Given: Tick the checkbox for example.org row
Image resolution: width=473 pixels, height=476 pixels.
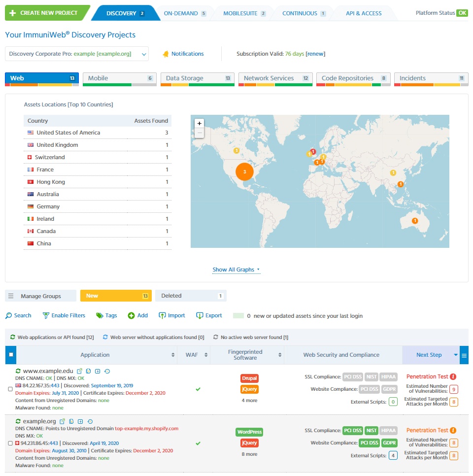Looking at the screenshot, I should point(10,443).
